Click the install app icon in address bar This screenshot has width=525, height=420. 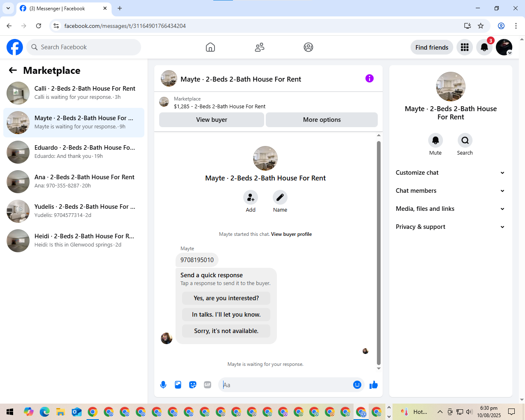point(468,26)
